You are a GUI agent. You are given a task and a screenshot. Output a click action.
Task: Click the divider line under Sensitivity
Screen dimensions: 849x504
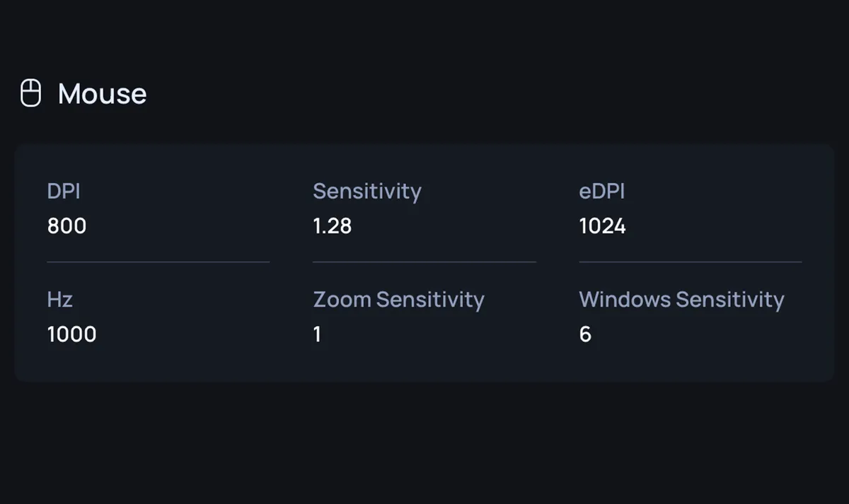click(424, 262)
